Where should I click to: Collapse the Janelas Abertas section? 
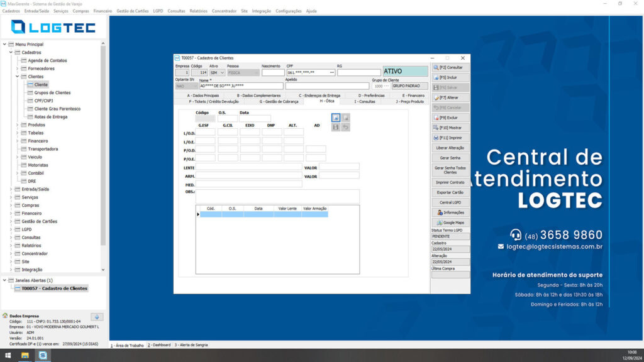click(x=4, y=280)
